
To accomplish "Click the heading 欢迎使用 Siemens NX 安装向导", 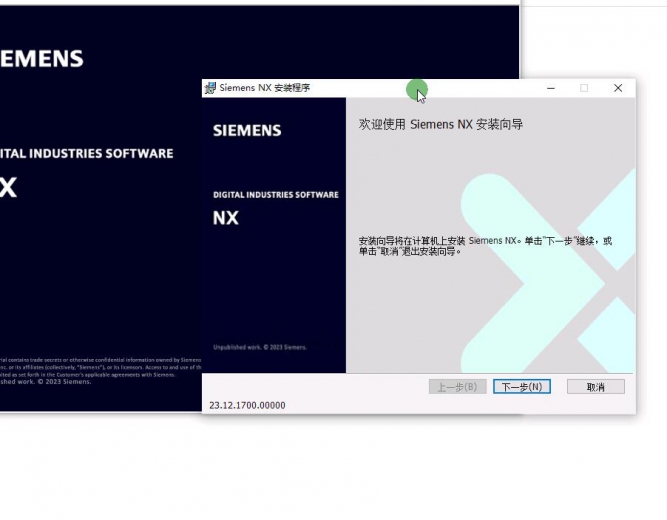I will click(x=441, y=124).
